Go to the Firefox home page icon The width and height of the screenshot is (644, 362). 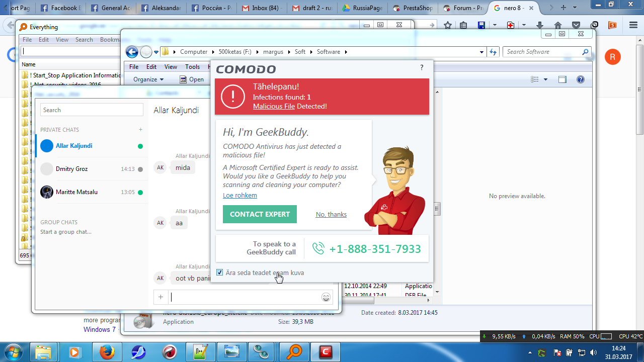point(558,25)
